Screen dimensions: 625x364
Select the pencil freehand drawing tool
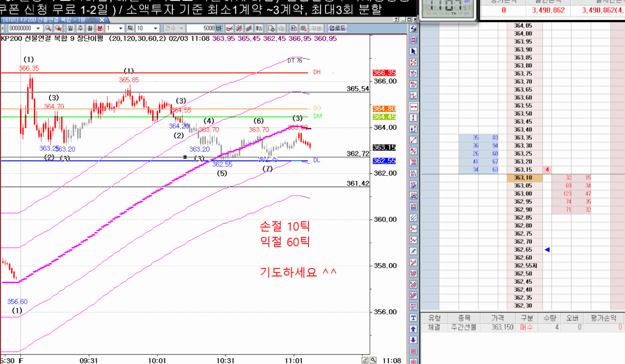pyautogui.click(x=413, y=251)
